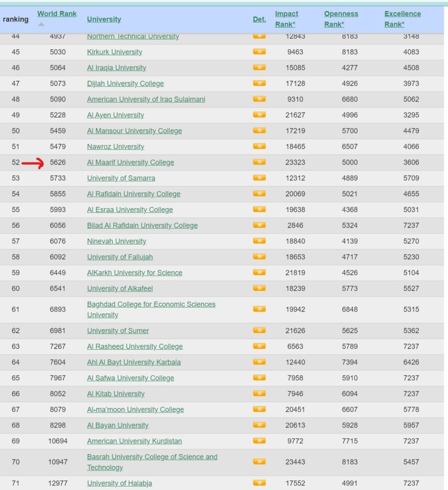Viewport: 448px width, 490px height.
Task: Click details icon for Ninevah University
Action: (259, 241)
